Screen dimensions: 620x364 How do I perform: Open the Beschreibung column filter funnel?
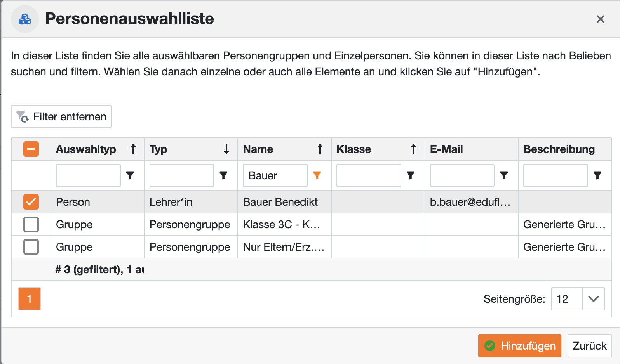click(597, 175)
